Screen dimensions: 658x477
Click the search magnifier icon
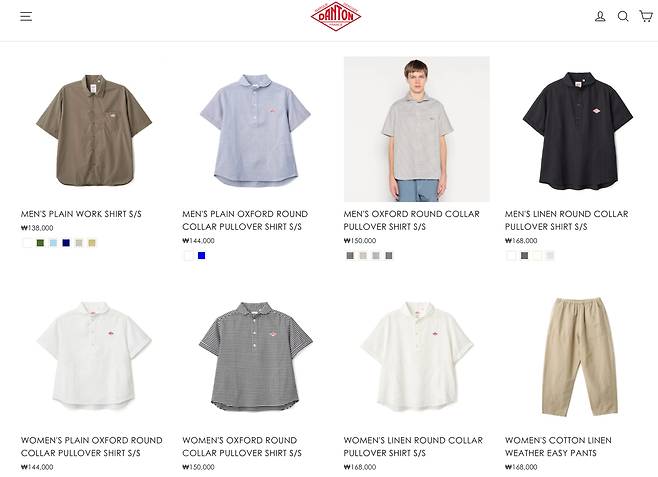623,16
